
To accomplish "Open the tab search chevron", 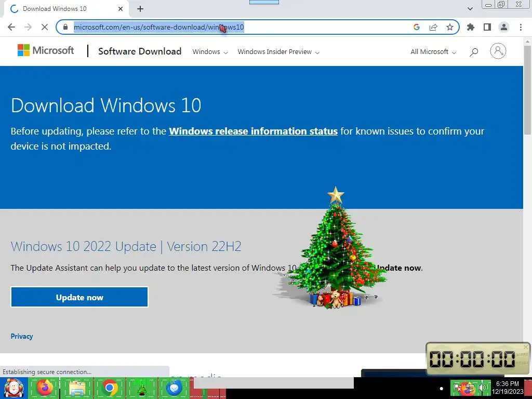I will (x=470, y=9).
